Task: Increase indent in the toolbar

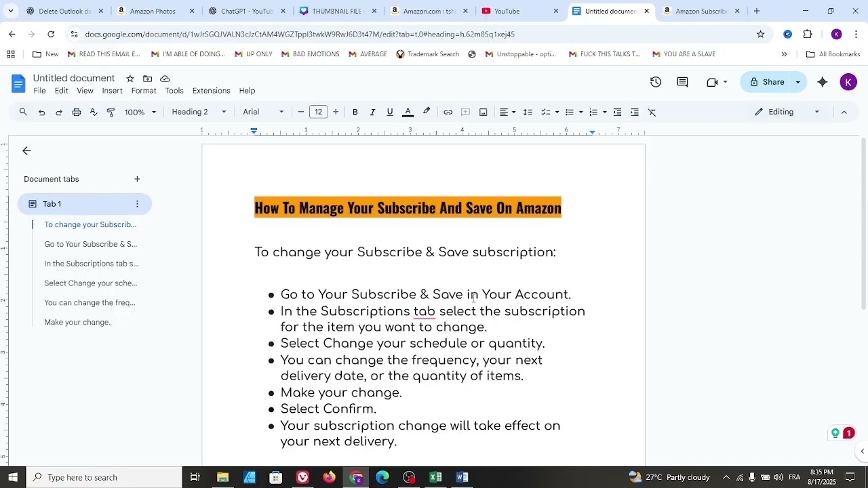Action: [x=635, y=112]
